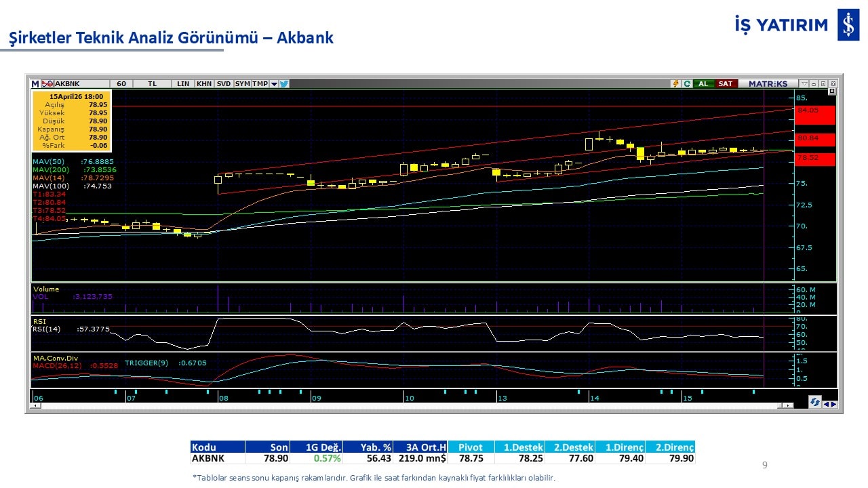The width and height of the screenshot is (868, 488).
Task: Click the green refresh icon
Action: tap(687, 84)
